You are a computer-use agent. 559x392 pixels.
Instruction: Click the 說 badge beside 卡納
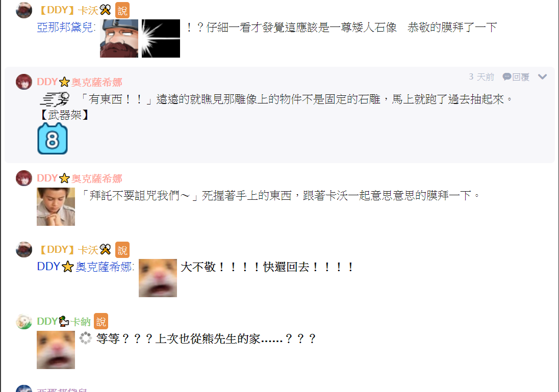pos(101,322)
